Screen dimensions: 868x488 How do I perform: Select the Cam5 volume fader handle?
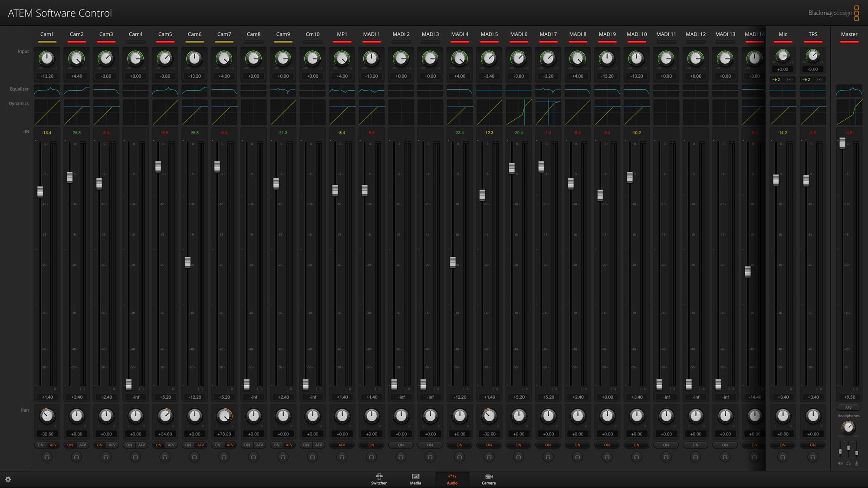158,166
